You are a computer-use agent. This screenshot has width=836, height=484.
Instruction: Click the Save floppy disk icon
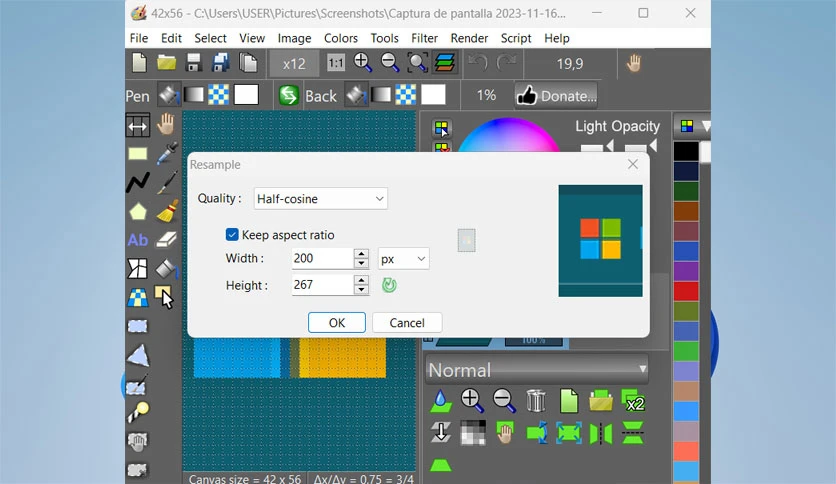click(x=194, y=63)
